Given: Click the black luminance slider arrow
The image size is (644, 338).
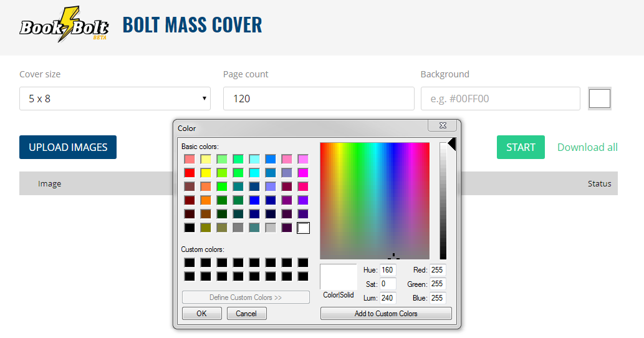Looking at the screenshot, I should pos(452,144).
